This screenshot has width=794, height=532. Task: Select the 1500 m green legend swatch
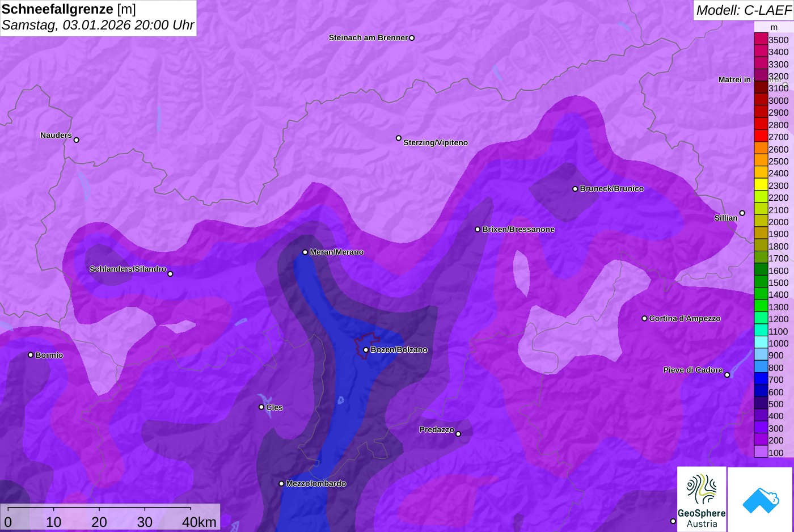click(x=761, y=282)
